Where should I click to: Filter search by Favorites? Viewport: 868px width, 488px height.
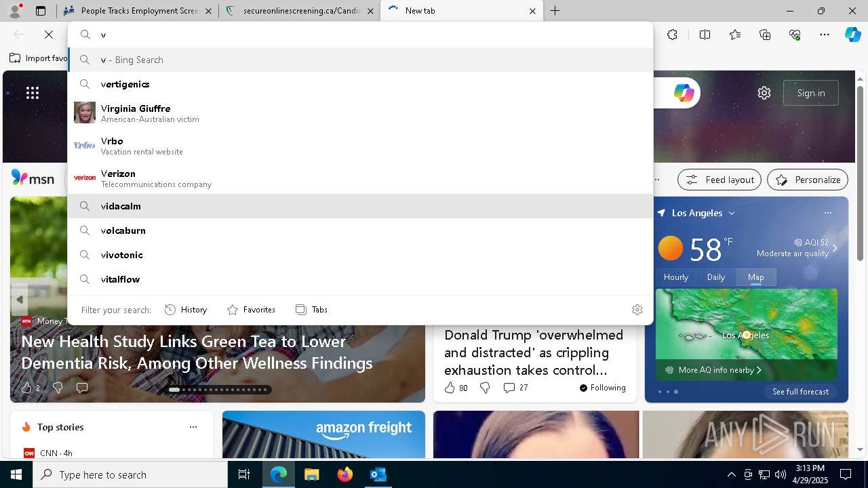click(251, 310)
